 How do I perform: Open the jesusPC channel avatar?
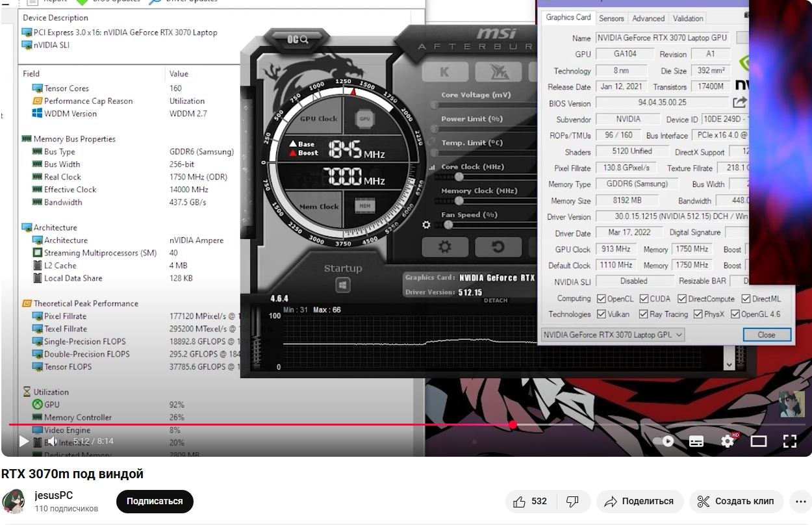pyautogui.click(x=14, y=502)
